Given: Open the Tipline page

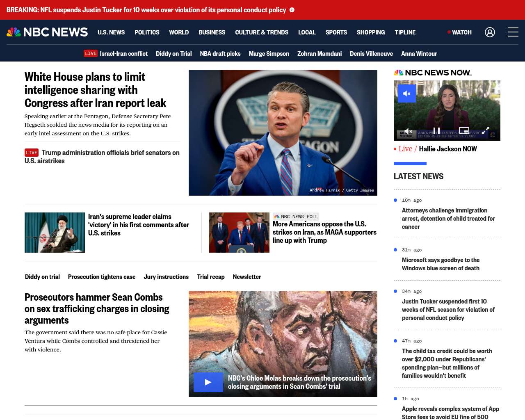Looking at the screenshot, I should point(405,32).
